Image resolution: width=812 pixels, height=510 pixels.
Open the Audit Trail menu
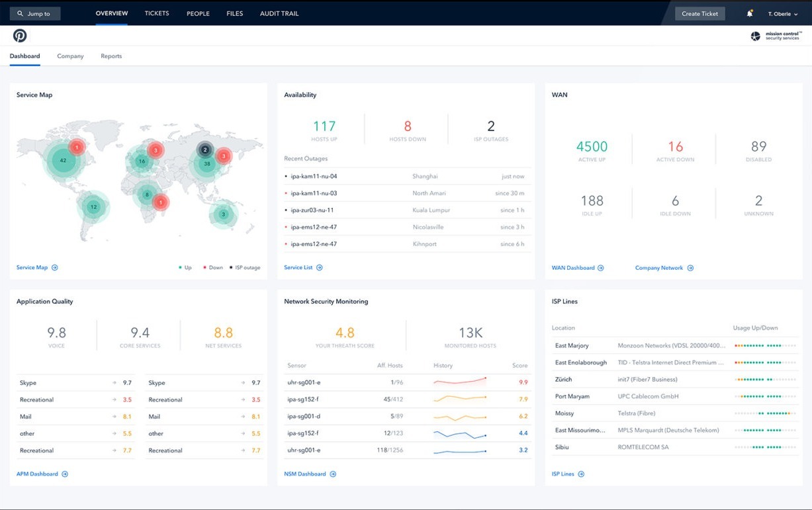point(279,13)
